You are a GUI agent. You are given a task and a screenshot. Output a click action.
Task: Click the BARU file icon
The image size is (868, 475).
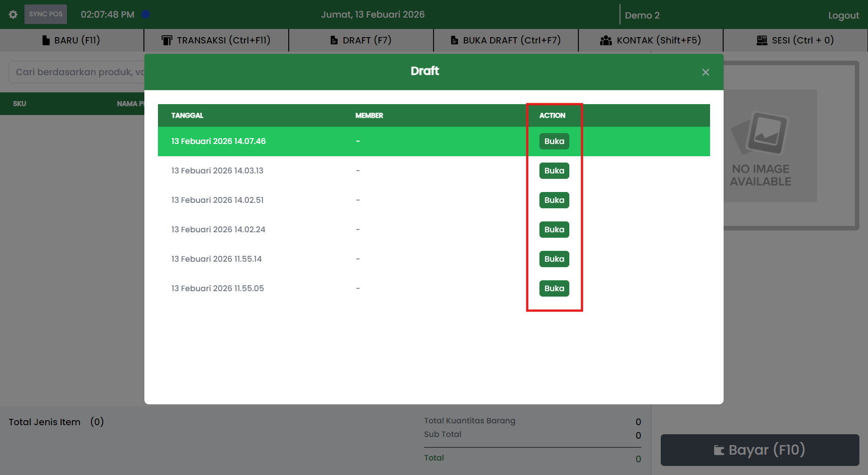(46, 40)
